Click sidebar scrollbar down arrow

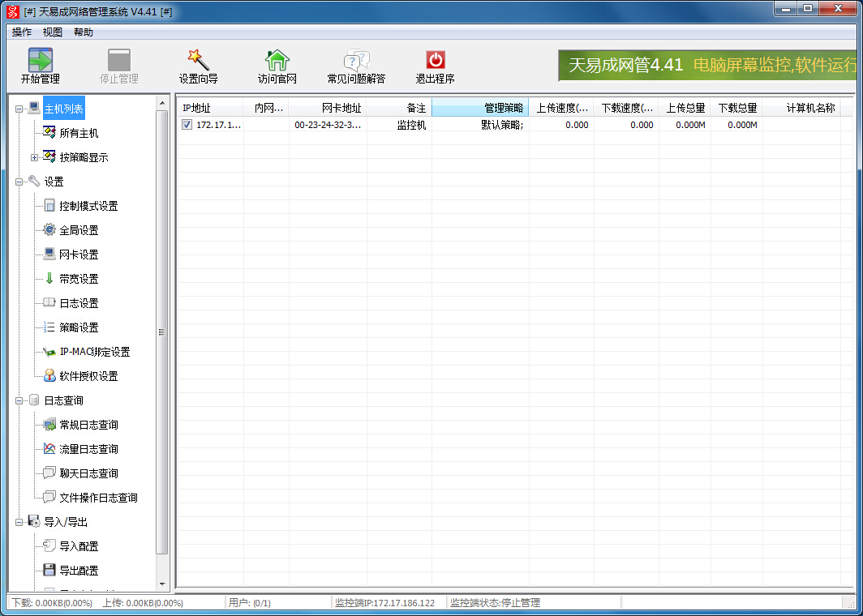coord(162,584)
